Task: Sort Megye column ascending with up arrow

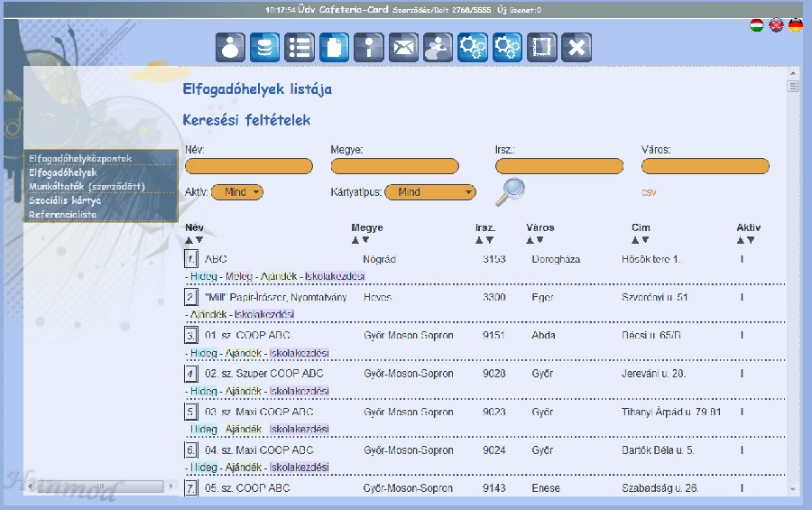Action: coord(355,240)
